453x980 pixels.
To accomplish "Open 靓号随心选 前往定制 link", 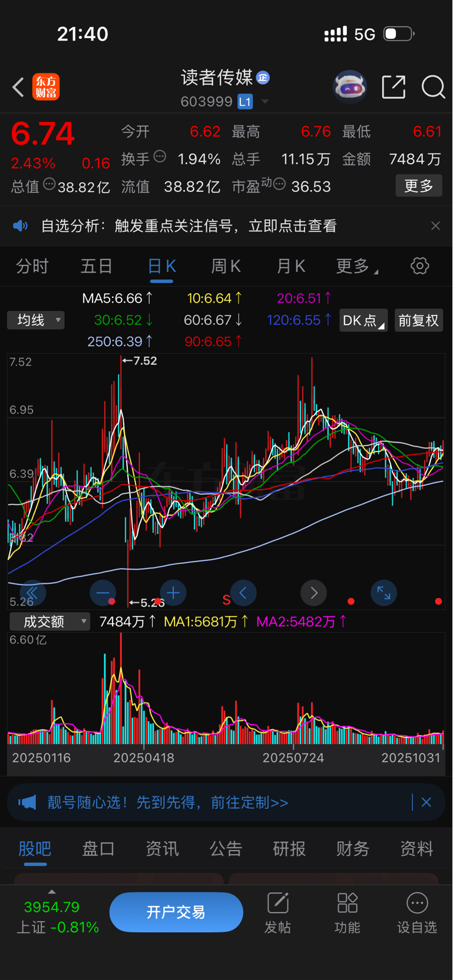I will (x=168, y=802).
